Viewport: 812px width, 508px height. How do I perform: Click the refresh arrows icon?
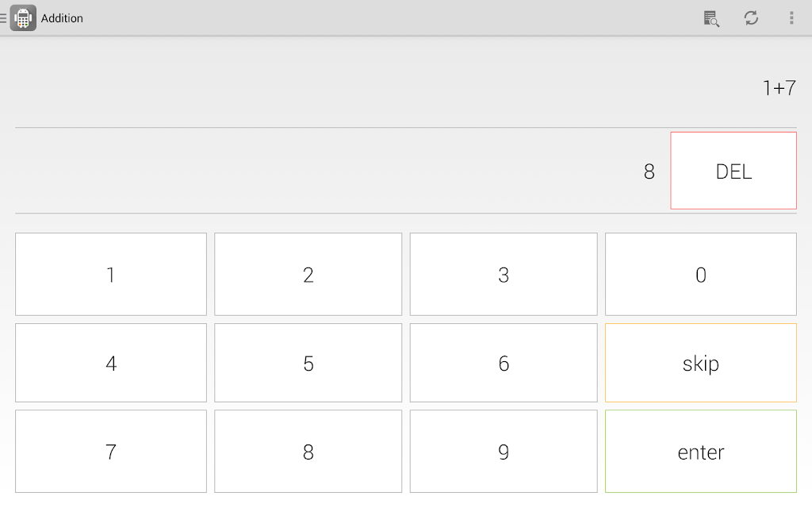click(x=752, y=18)
